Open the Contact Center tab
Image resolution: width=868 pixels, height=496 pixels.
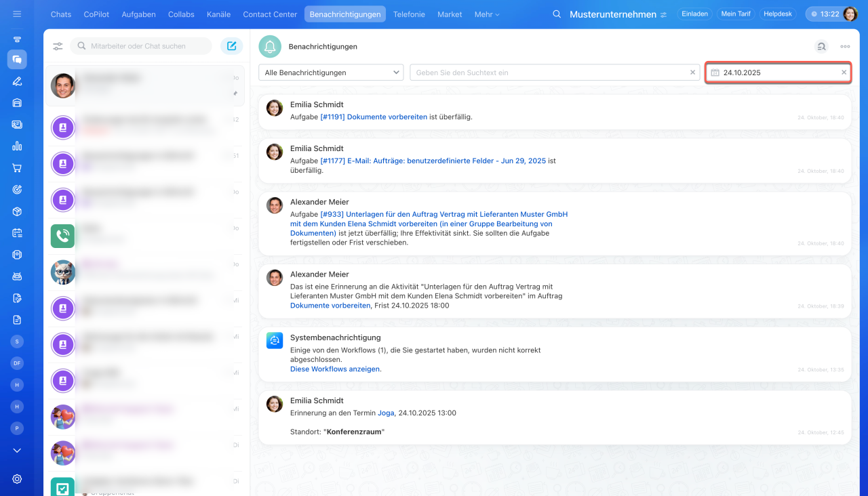click(x=270, y=14)
